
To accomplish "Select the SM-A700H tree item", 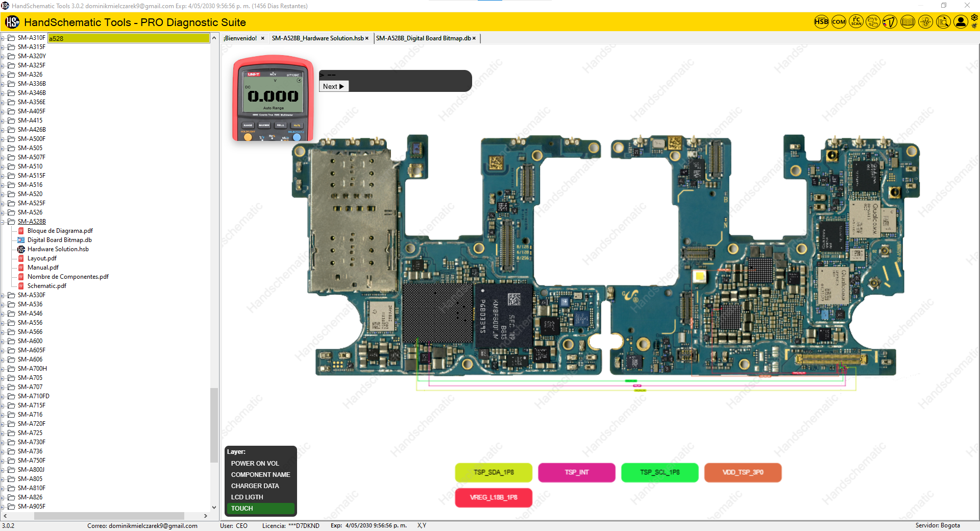I will (32, 369).
